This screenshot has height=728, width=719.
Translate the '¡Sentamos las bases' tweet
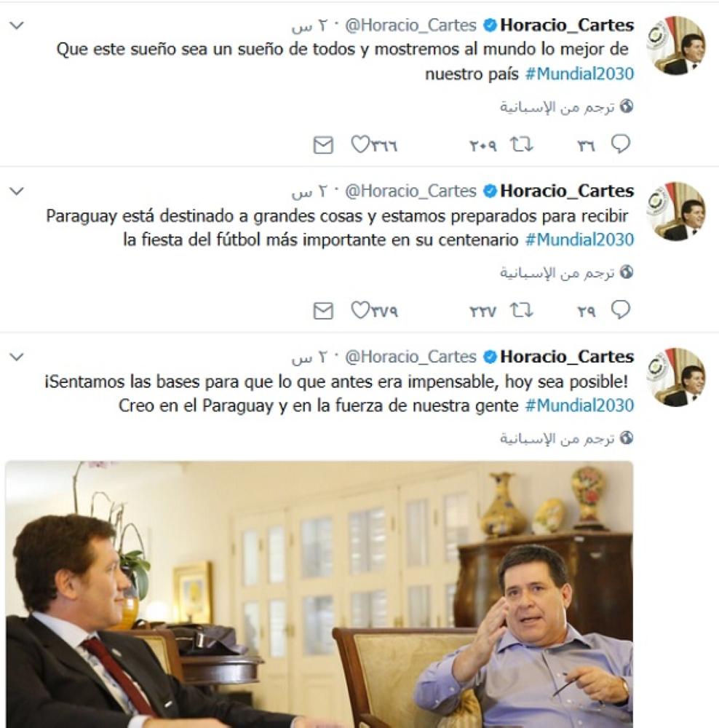(557, 438)
